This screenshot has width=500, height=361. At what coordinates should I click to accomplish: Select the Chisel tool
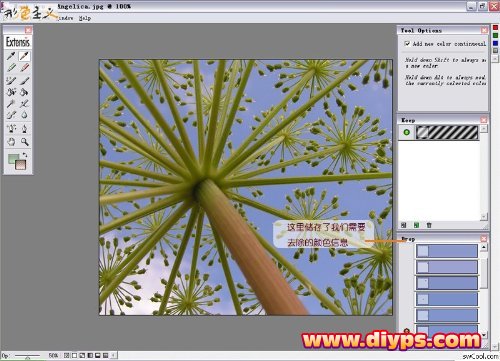click(11, 115)
